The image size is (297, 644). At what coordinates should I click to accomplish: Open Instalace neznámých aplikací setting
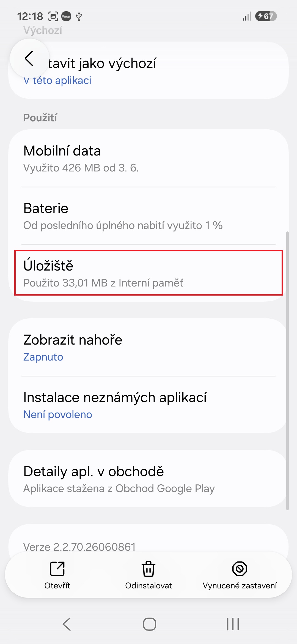[148, 405]
